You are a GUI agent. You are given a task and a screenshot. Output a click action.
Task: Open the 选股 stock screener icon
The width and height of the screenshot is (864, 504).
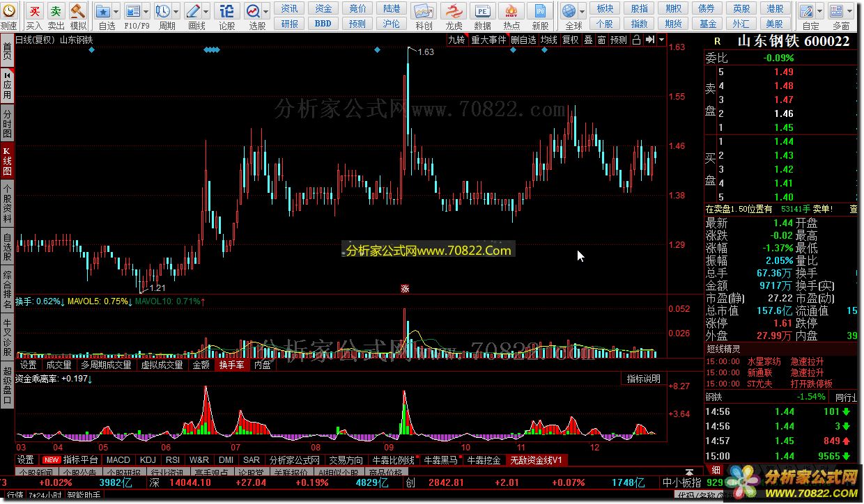click(252, 11)
